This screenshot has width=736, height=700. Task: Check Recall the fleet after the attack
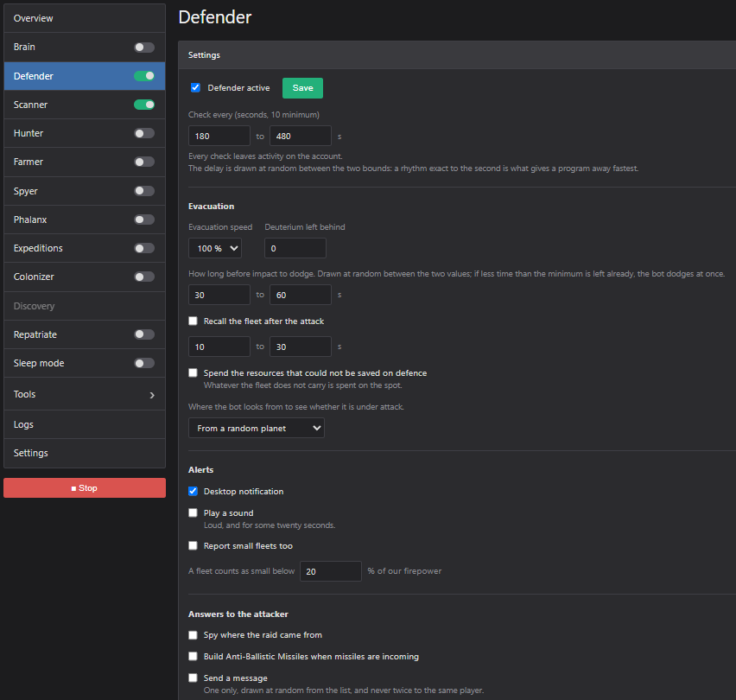point(193,321)
